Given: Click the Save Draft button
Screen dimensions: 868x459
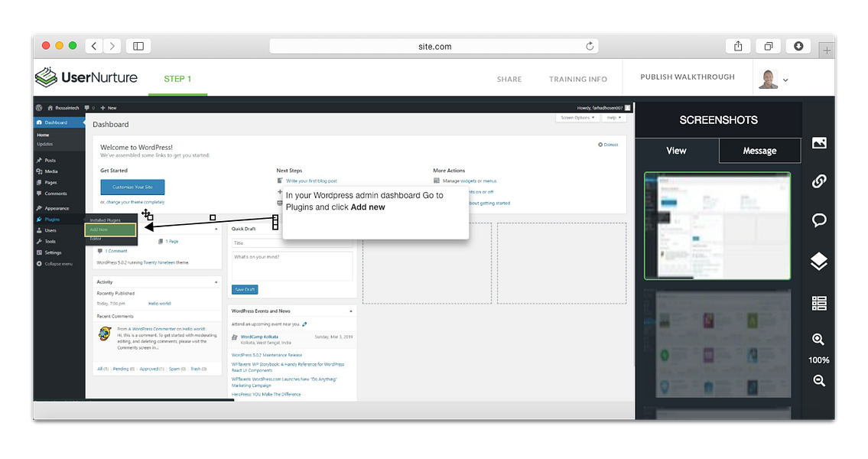Looking at the screenshot, I should 245,290.
